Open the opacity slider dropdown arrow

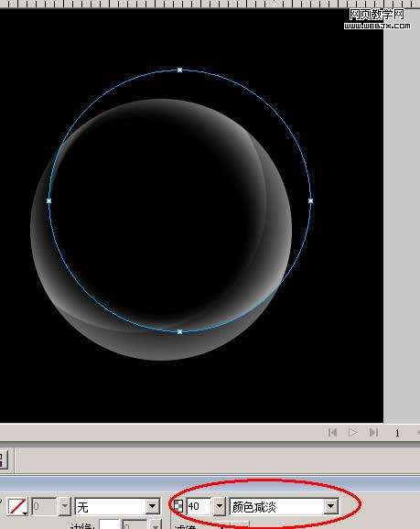click(x=220, y=506)
